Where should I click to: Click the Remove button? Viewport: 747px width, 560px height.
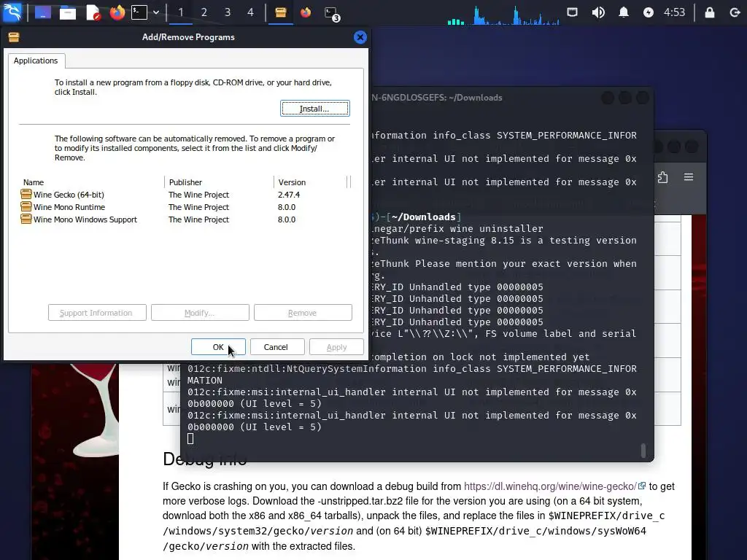coord(303,313)
